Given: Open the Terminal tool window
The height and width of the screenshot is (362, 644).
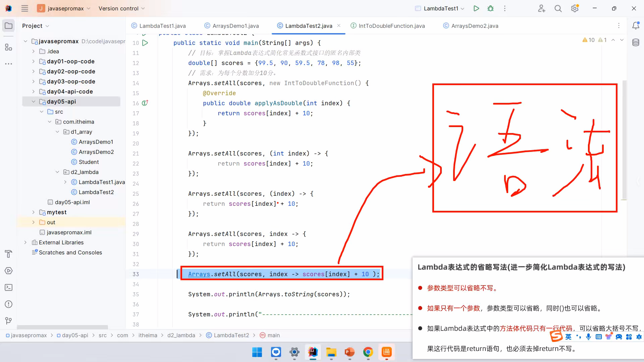Looking at the screenshot, I should click(9, 288).
